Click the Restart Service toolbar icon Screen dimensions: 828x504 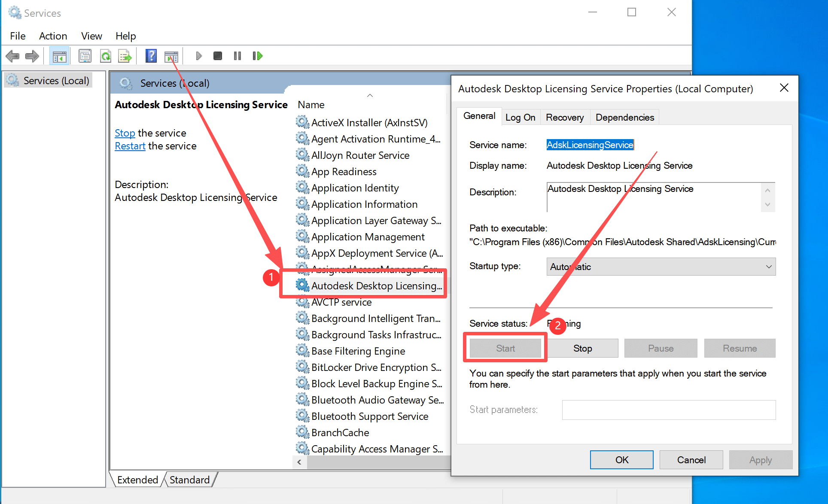click(257, 56)
